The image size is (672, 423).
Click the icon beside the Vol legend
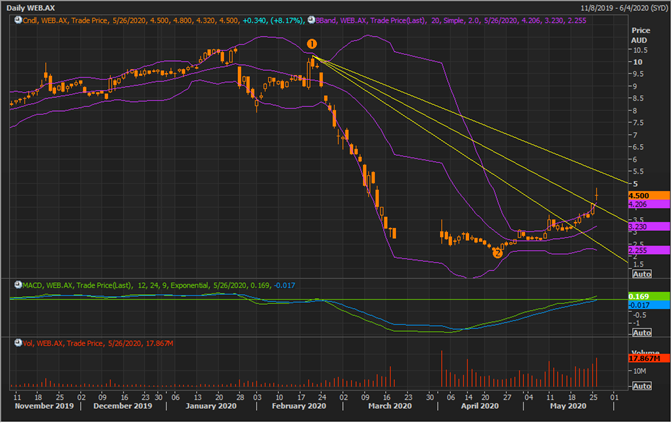tap(18, 342)
